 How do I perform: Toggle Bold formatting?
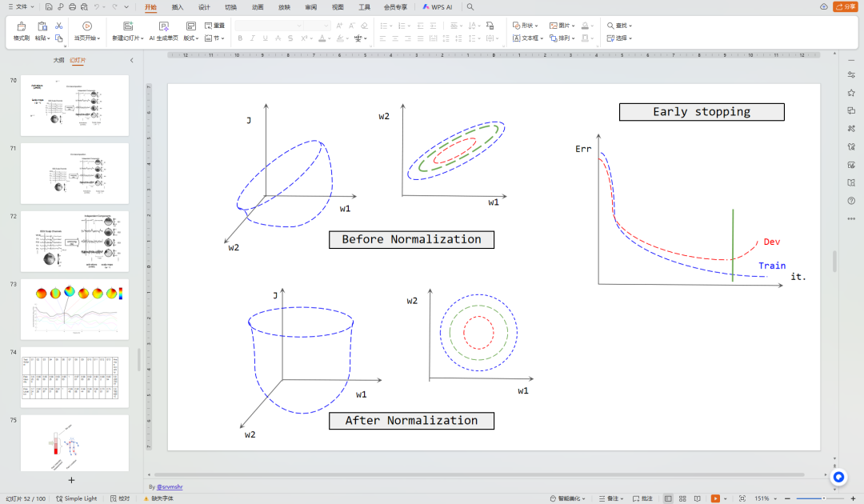click(240, 38)
